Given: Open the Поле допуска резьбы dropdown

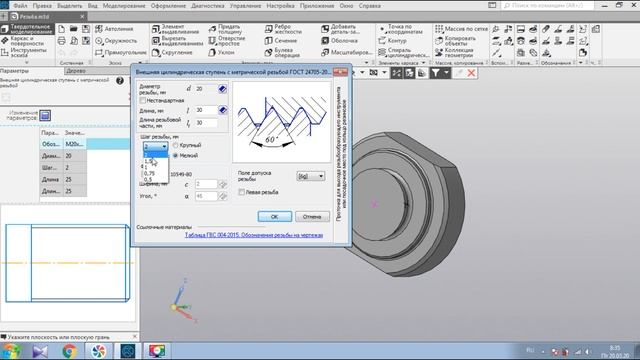Looking at the screenshot, I should (311, 176).
